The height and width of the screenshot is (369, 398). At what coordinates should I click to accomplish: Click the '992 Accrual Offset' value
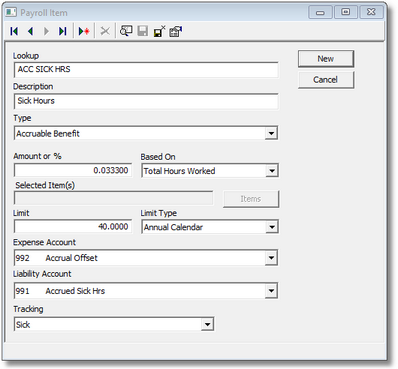tap(57, 258)
